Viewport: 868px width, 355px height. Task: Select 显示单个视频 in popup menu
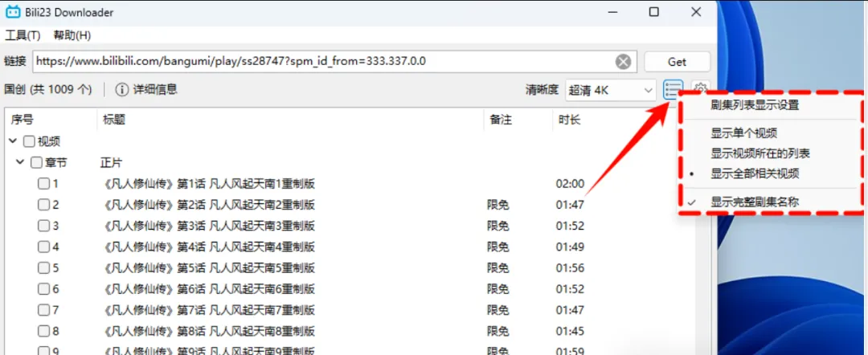click(x=744, y=133)
